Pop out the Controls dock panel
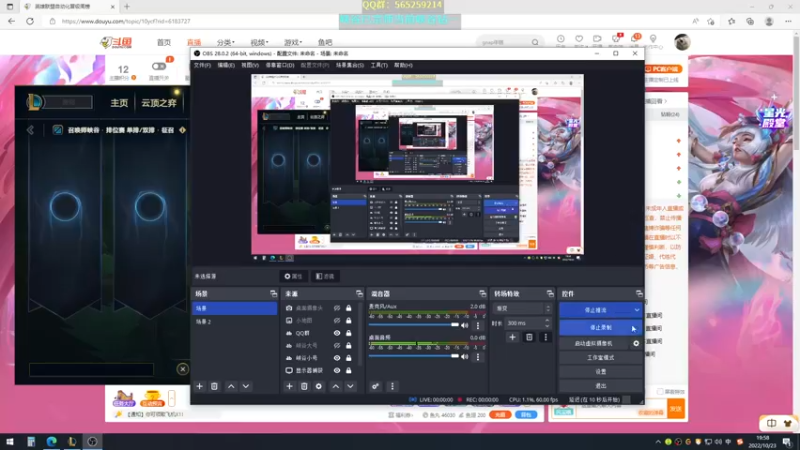This screenshot has width=800, height=450. click(639, 294)
